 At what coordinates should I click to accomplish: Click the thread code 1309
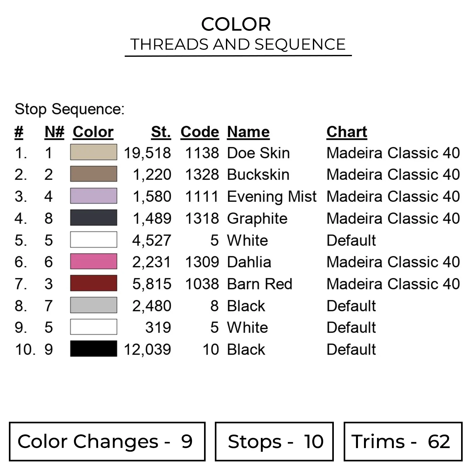pos(202,262)
